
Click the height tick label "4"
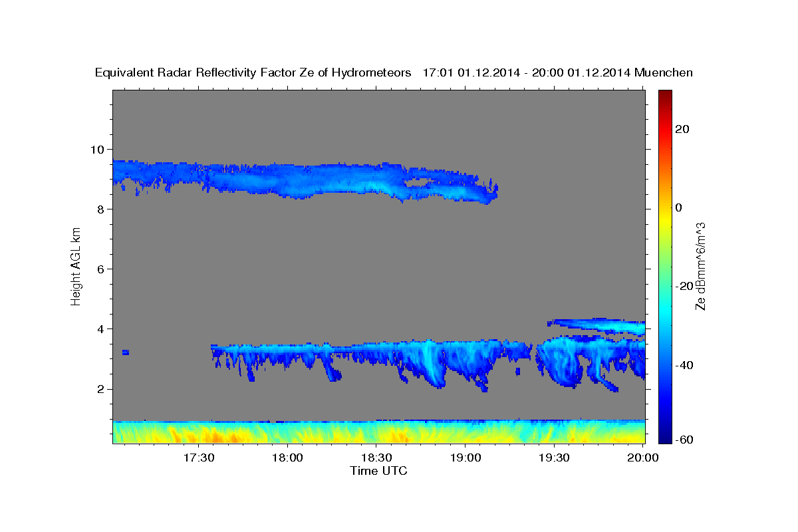point(102,329)
